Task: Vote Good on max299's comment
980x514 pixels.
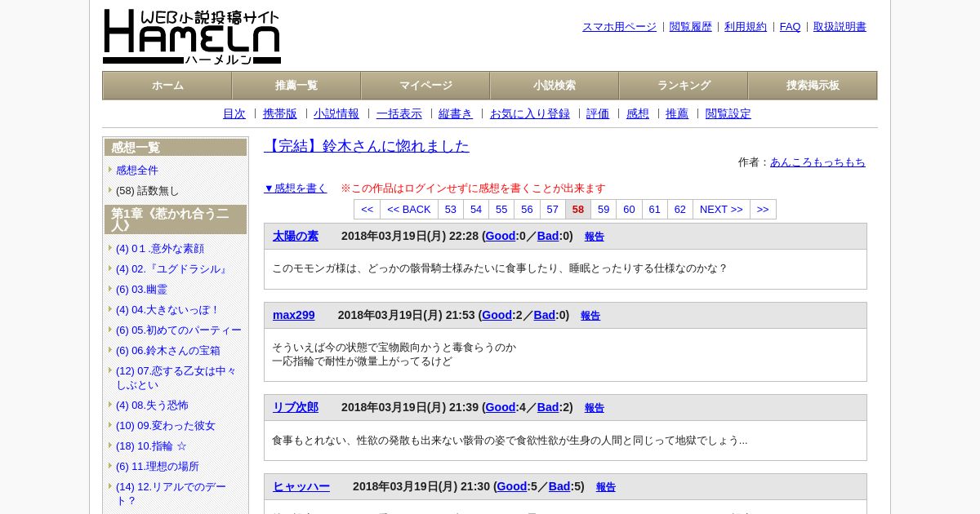Action: (x=497, y=315)
